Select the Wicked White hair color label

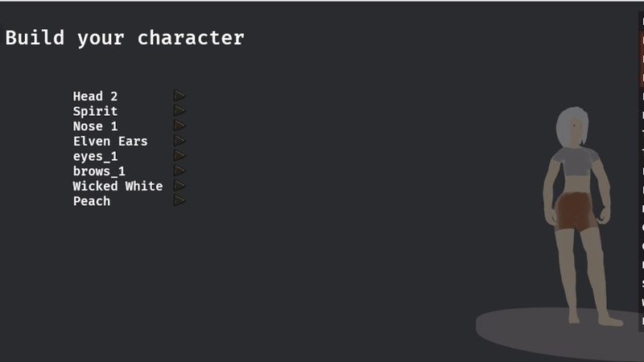[118, 186]
